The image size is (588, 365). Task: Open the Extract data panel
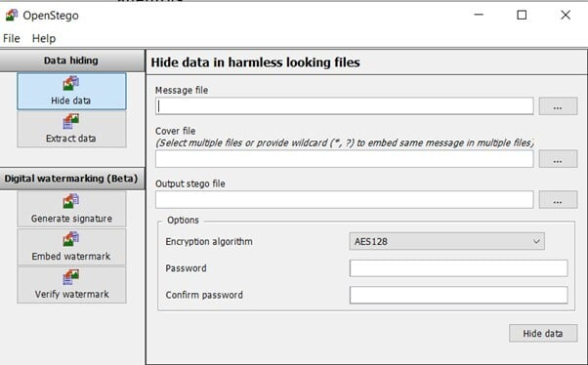click(71, 129)
